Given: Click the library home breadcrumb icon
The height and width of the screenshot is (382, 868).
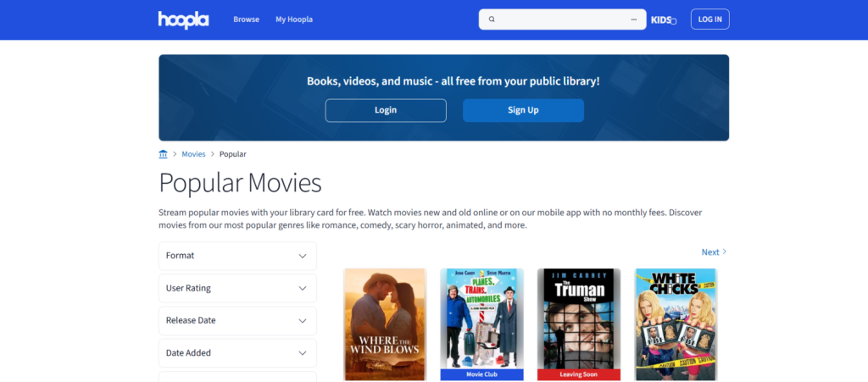Looking at the screenshot, I should 163,154.
